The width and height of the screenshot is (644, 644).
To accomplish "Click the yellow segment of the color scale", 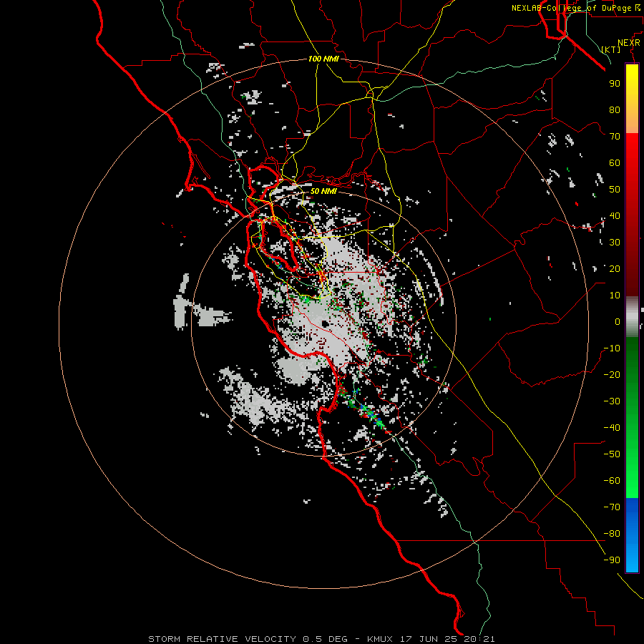I will point(632,99).
